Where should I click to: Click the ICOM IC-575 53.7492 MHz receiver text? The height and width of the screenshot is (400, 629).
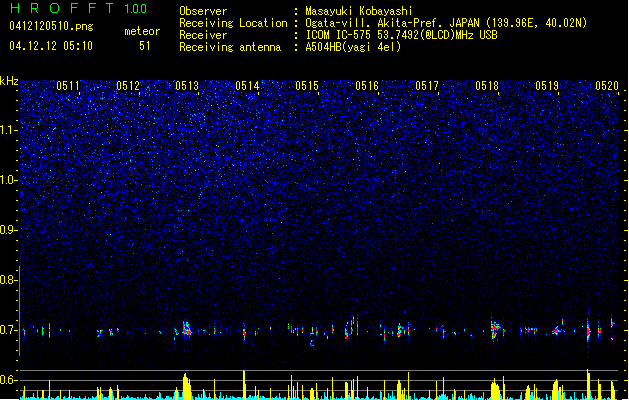tap(401, 35)
